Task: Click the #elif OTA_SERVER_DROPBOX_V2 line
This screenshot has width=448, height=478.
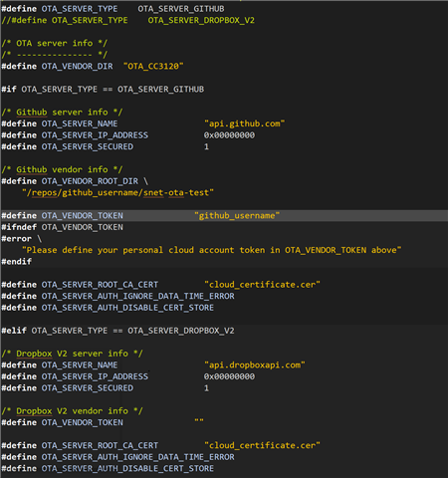Action: coord(117,331)
